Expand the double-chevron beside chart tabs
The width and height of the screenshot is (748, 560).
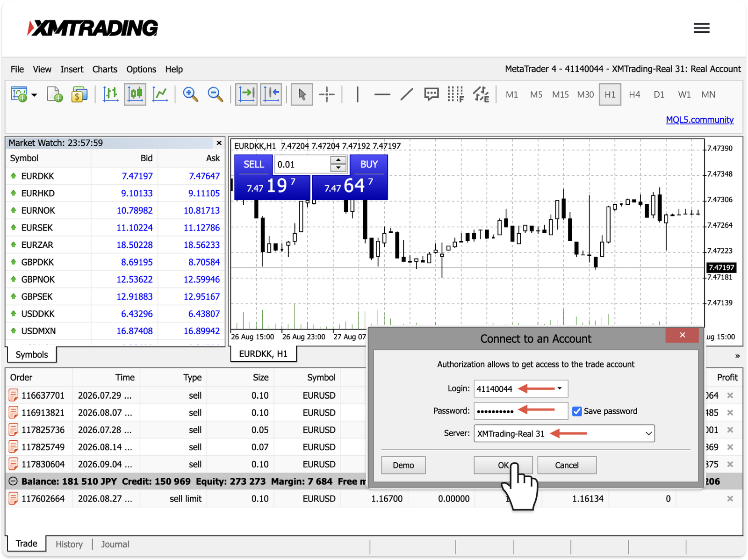coord(737,356)
